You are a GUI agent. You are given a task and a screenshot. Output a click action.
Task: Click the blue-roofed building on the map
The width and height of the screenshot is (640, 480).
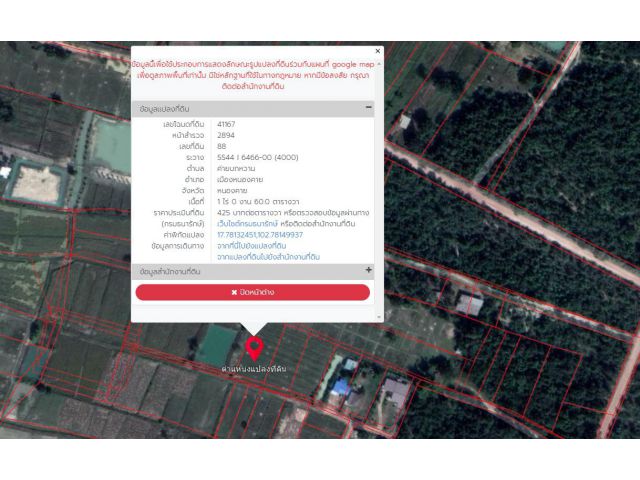click(x=342, y=385)
